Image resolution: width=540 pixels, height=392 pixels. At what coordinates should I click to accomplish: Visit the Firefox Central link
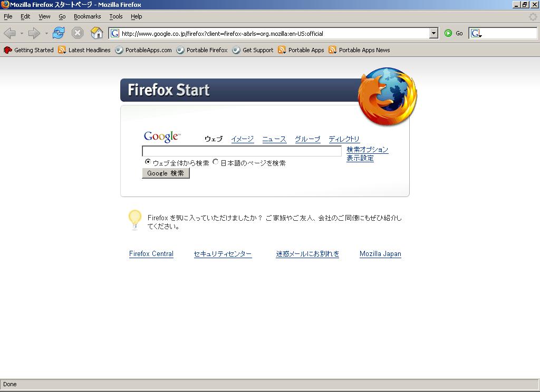coord(151,254)
